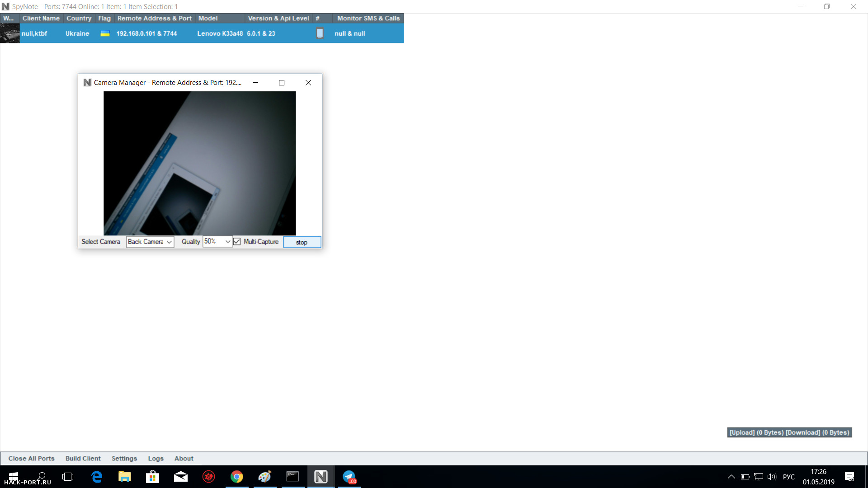Screen dimensions: 868x488
Task: Click the stop button in Camera Manager
Action: pos(302,242)
